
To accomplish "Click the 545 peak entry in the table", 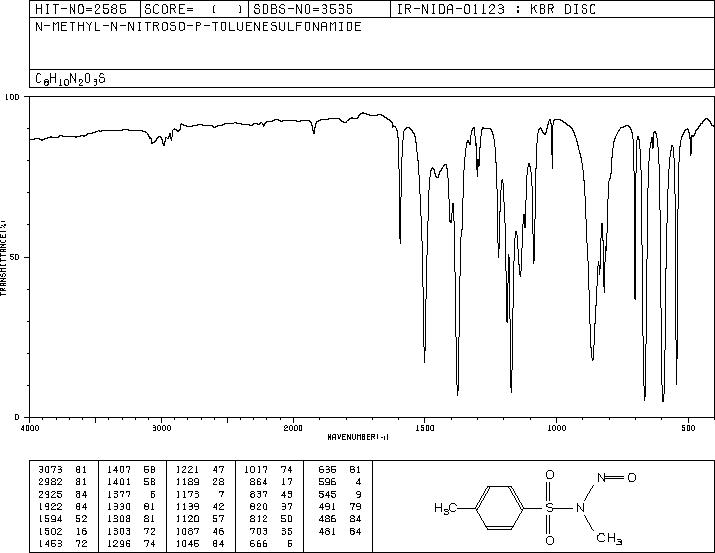I will pyautogui.click(x=340, y=494).
